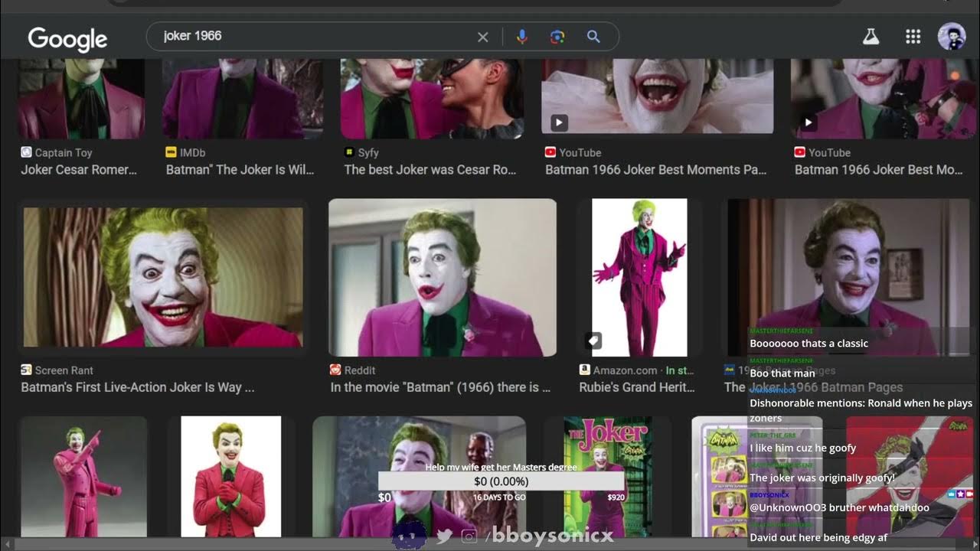Screen dimensions: 980x551
Task: Click the Twitter icon in the stream overlay
Action: tap(444, 536)
